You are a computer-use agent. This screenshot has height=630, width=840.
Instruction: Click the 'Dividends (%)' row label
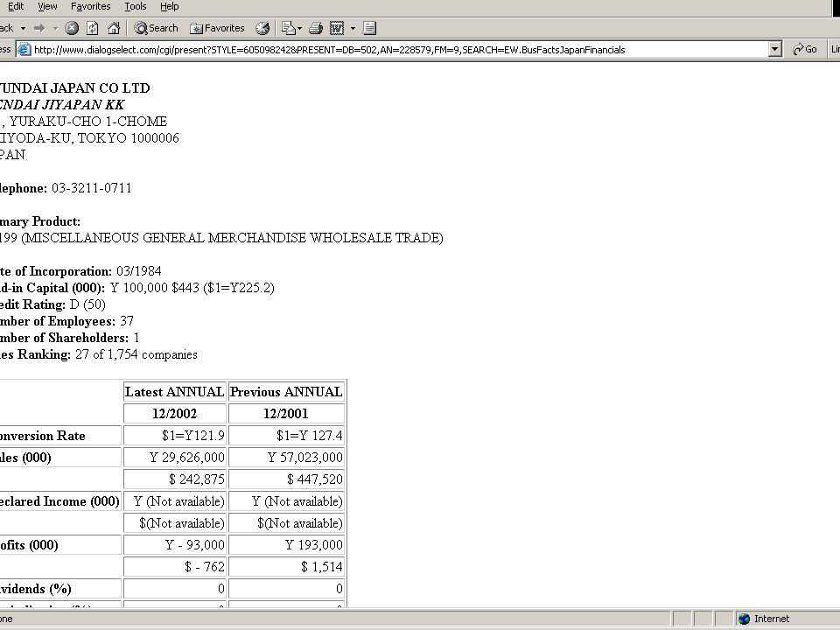coord(35,589)
